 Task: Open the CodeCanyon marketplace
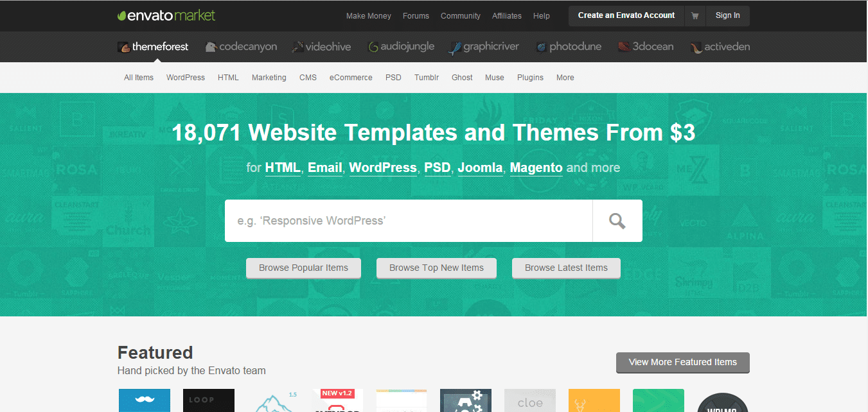[241, 47]
